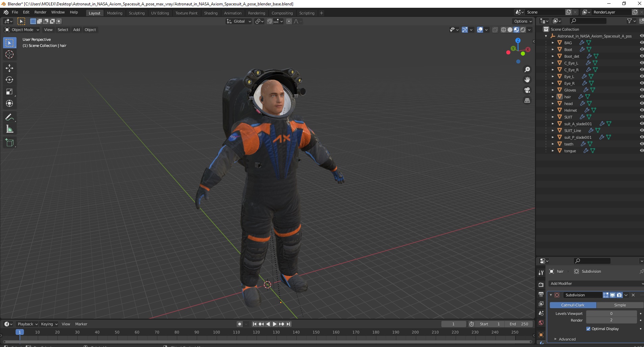Select the Scale tool
The width and height of the screenshot is (644, 347).
[x=9, y=91]
